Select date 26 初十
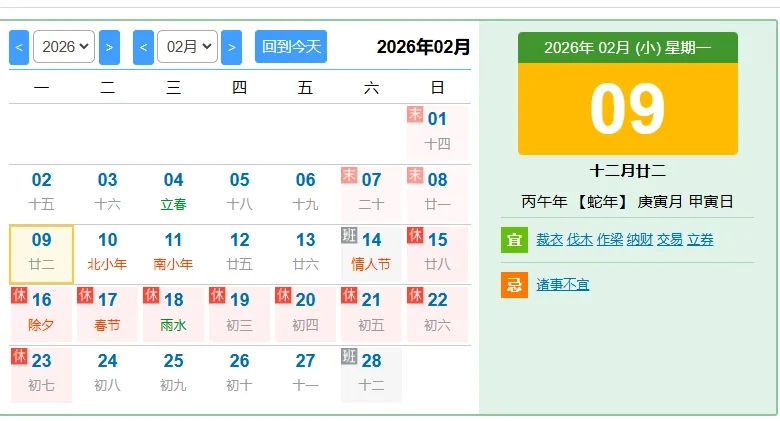 (x=239, y=375)
